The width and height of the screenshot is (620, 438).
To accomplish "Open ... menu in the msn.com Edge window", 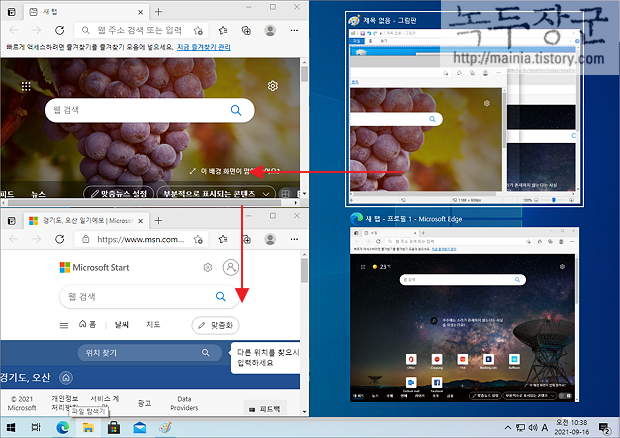I will tap(294, 239).
